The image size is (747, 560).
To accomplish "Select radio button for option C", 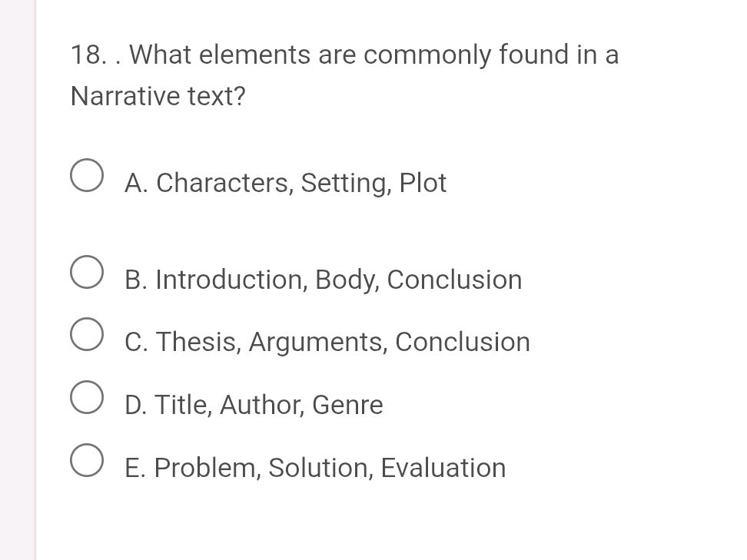I will [86, 334].
